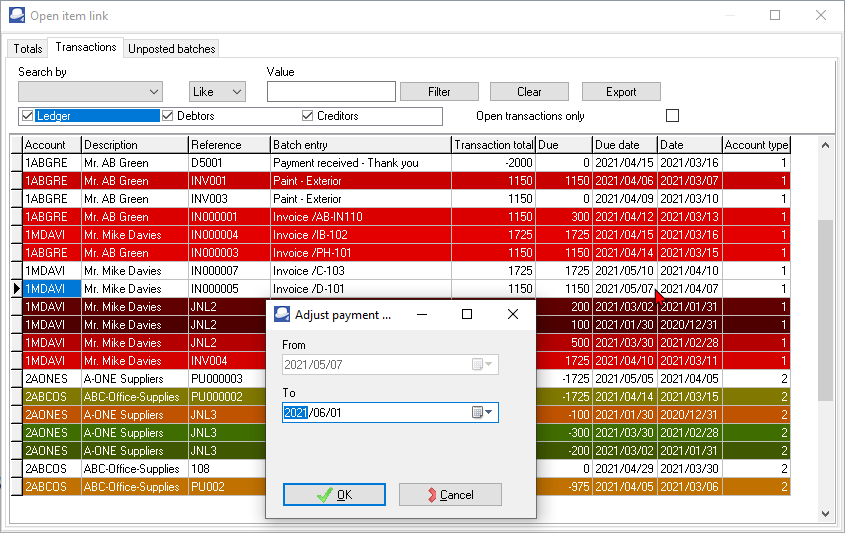Minimize the Adjust payment dialog
Image resolution: width=845 pixels, height=533 pixels.
pos(422,315)
